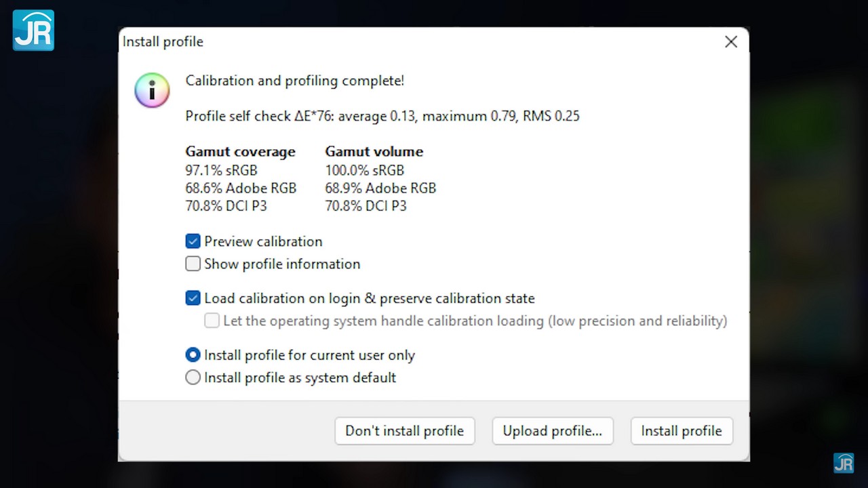This screenshot has width=868, height=488.
Task: Select Install profile for current user only
Action: click(x=193, y=355)
